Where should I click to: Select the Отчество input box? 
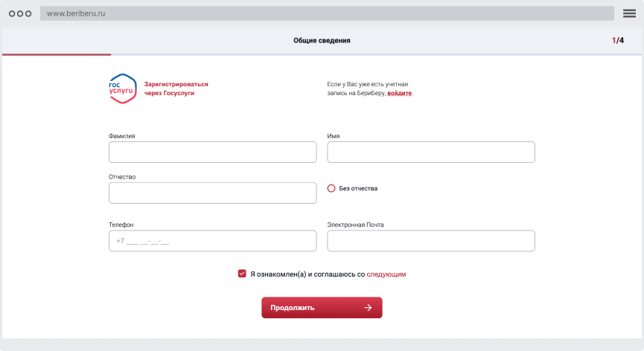(x=213, y=193)
